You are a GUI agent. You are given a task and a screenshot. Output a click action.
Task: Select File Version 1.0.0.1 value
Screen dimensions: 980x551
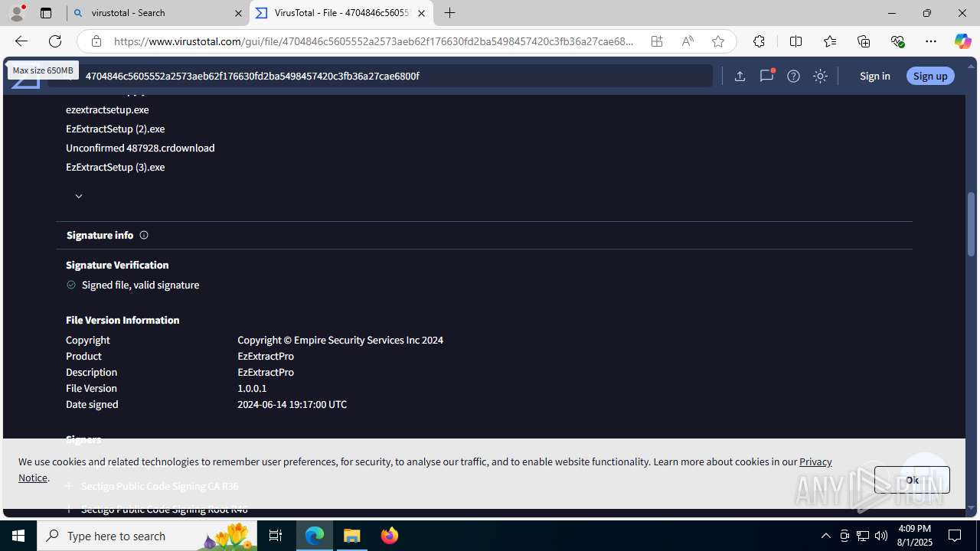(252, 388)
